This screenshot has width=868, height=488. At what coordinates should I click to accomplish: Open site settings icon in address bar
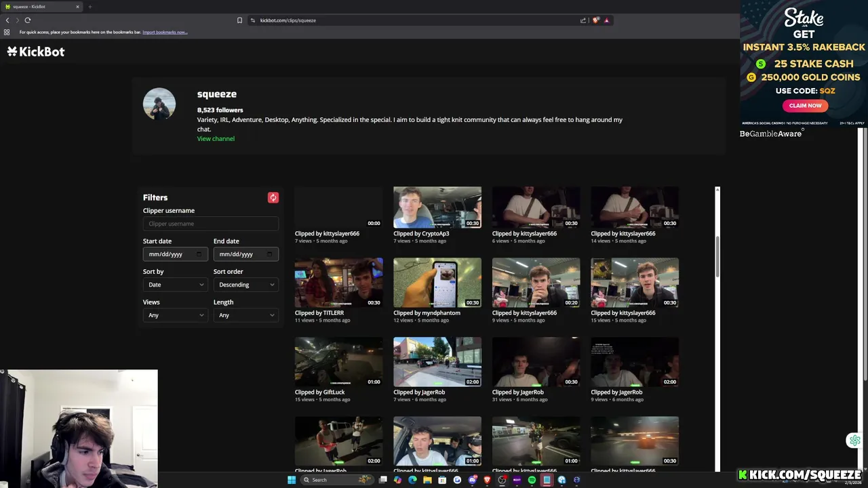tap(253, 20)
